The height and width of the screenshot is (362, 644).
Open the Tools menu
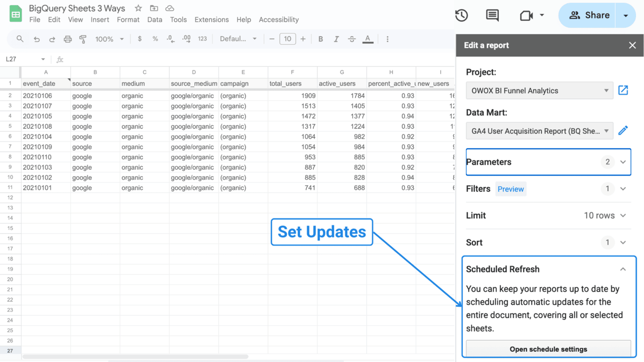[x=178, y=20]
